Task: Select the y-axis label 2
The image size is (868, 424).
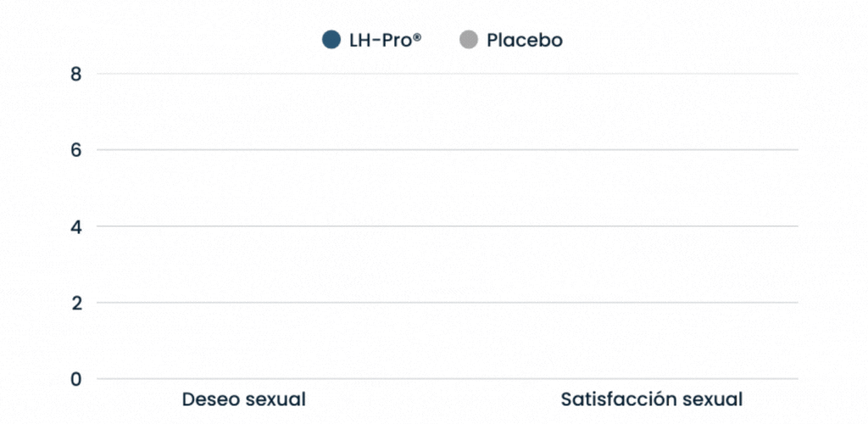Action: coord(76,303)
